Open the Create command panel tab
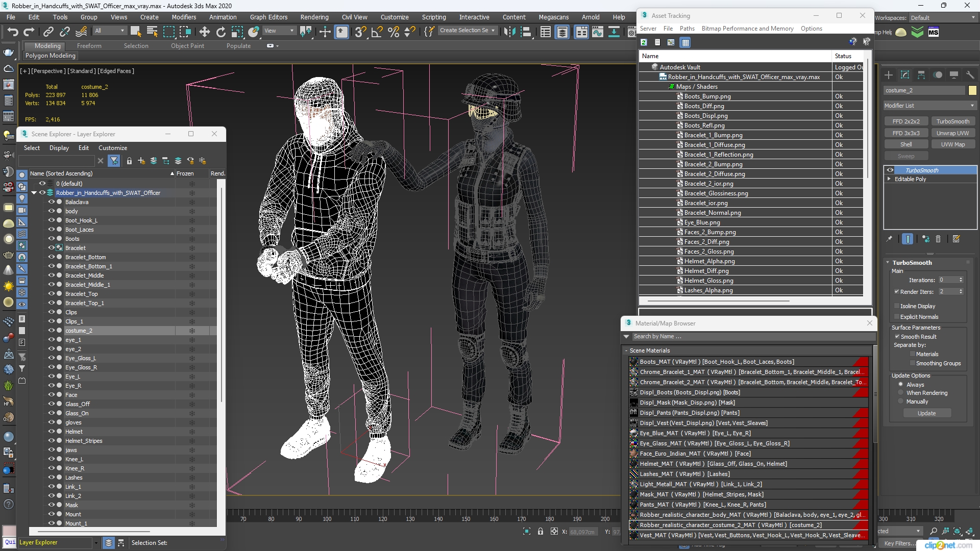This screenshot has height=551, width=980. pos(889,75)
